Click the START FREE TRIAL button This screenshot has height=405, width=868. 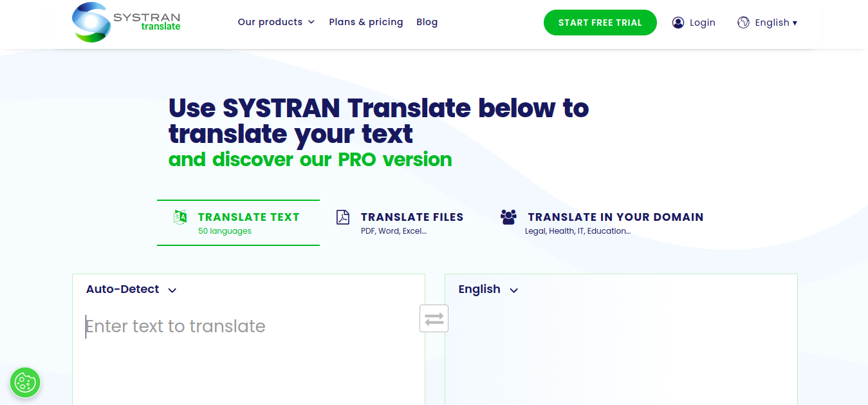tap(600, 23)
